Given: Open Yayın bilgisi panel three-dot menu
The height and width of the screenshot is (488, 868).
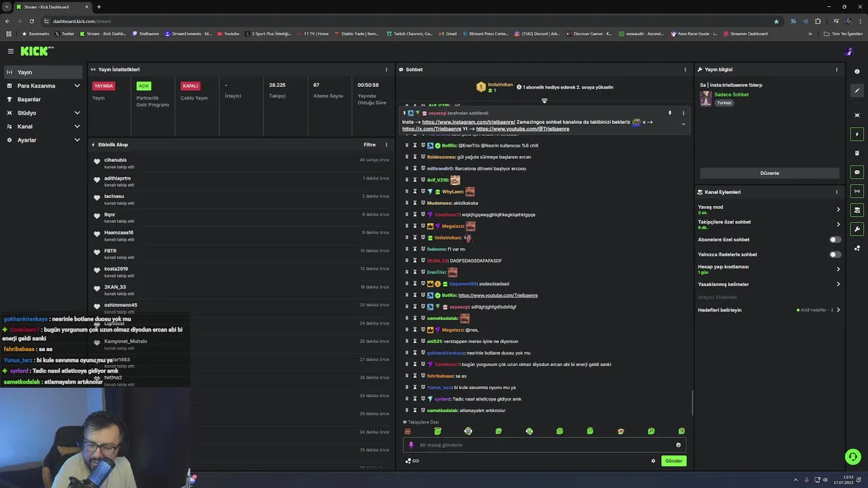Looking at the screenshot, I should 836,69.
